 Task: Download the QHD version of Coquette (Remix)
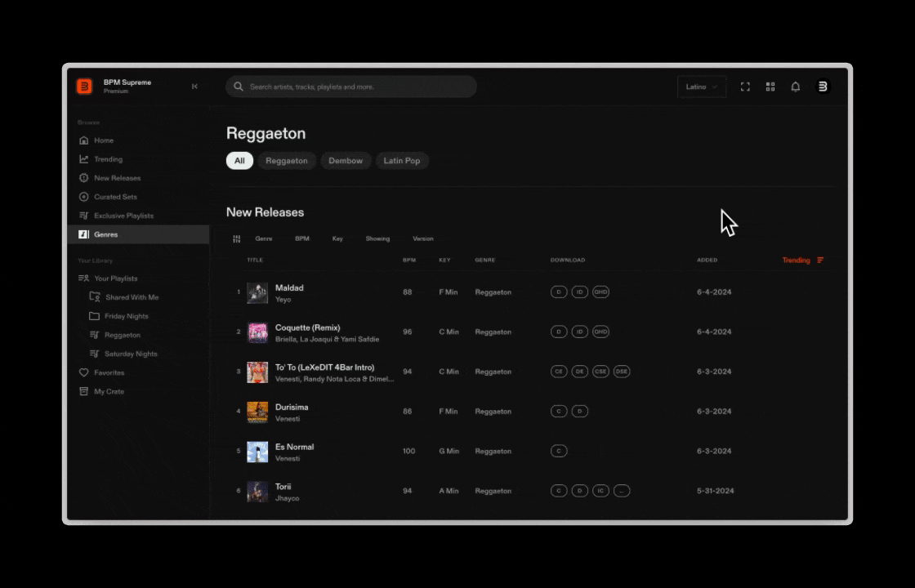pyautogui.click(x=600, y=332)
